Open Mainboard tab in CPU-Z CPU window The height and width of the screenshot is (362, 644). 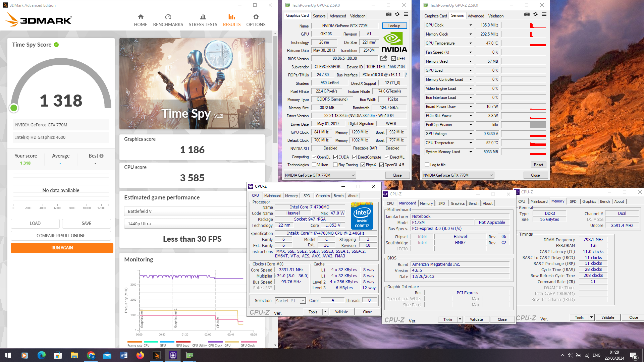click(273, 196)
